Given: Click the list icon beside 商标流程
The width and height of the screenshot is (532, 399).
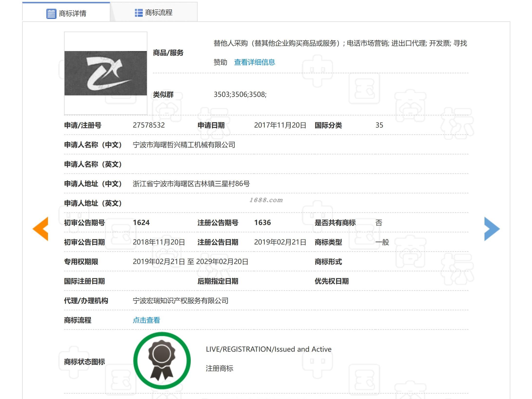Looking at the screenshot, I should pyautogui.click(x=139, y=13).
